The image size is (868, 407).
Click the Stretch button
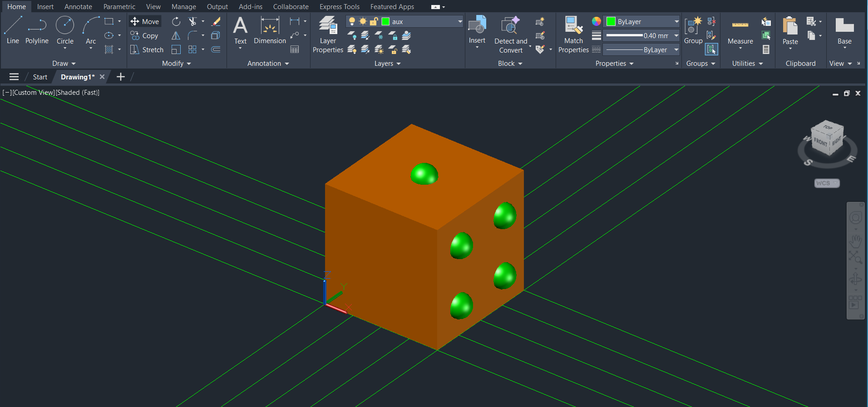pyautogui.click(x=147, y=49)
